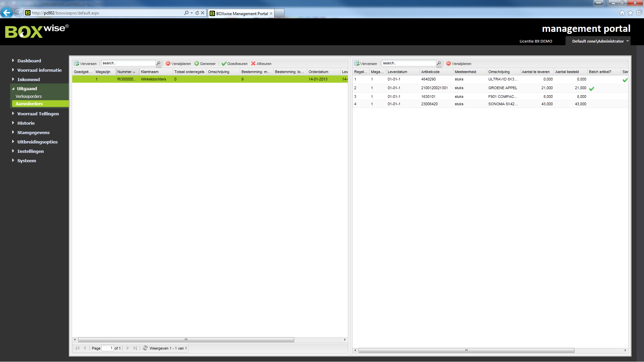Screen dimensions: 644x362
Task: Click the Goedkeuren green checkmark button
Action: (x=234, y=64)
